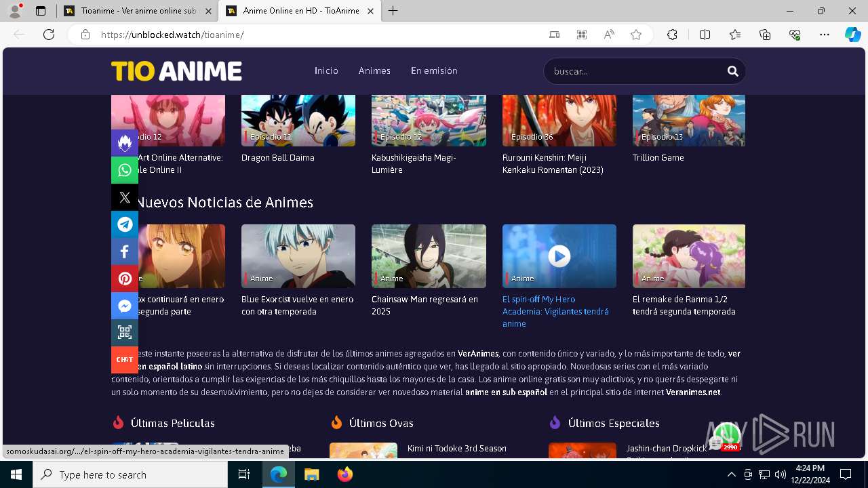Open My Hero Academia Vigilantes spin-off link
This screenshot has width=868, height=488.
click(x=555, y=311)
